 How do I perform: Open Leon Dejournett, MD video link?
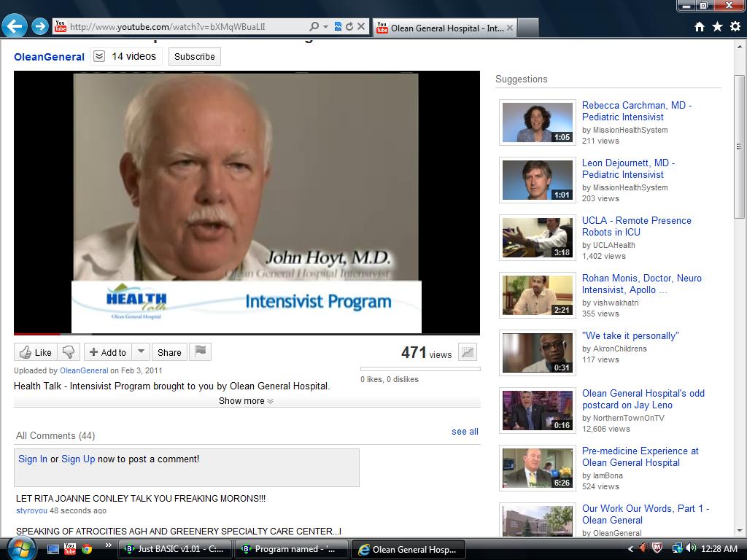(x=628, y=168)
